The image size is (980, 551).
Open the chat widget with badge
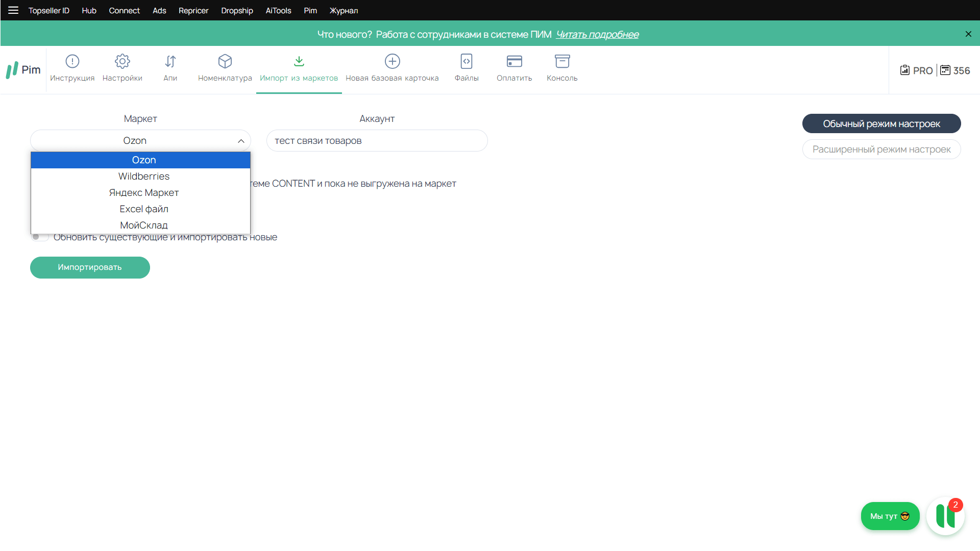point(945,516)
